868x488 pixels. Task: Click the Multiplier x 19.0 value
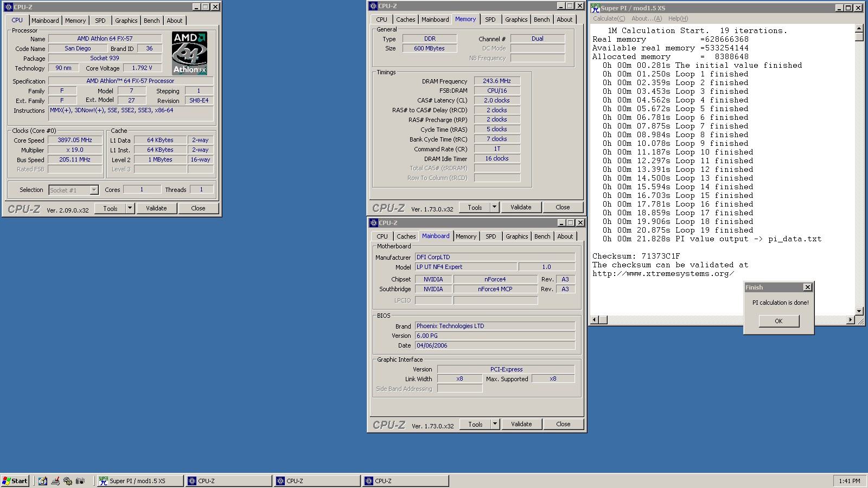75,150
